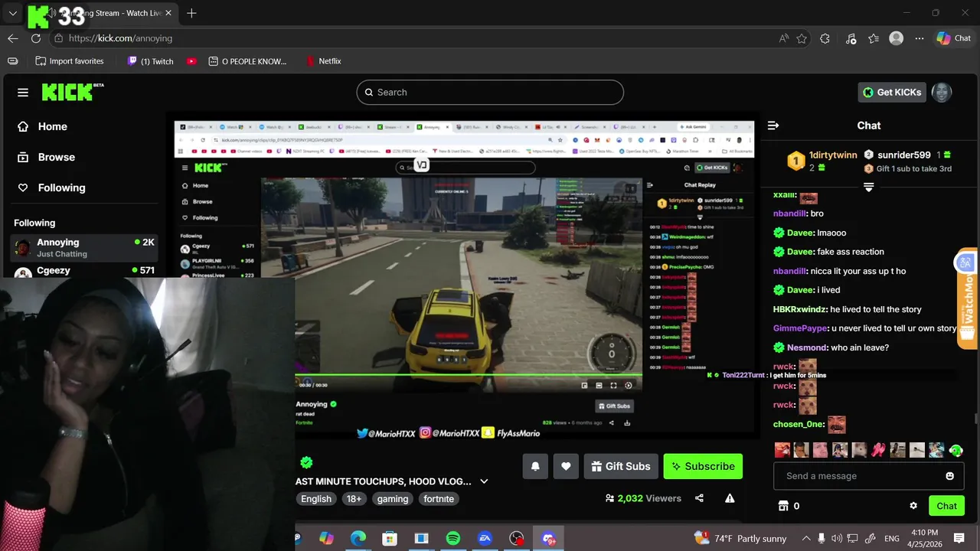Click the Gift Subs button below player
Image resolution: width=980 pixels, height=551 pixels.
point(621,466)
